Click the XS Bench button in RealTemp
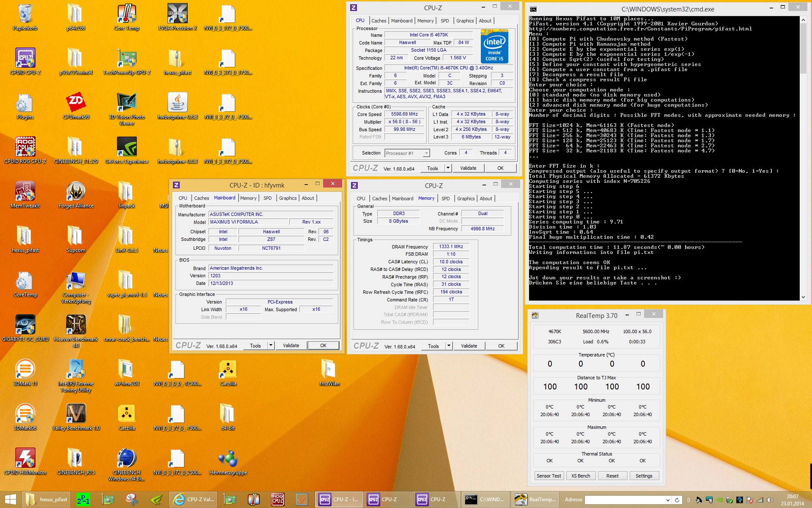812x508 pixels. coord(581,476)
